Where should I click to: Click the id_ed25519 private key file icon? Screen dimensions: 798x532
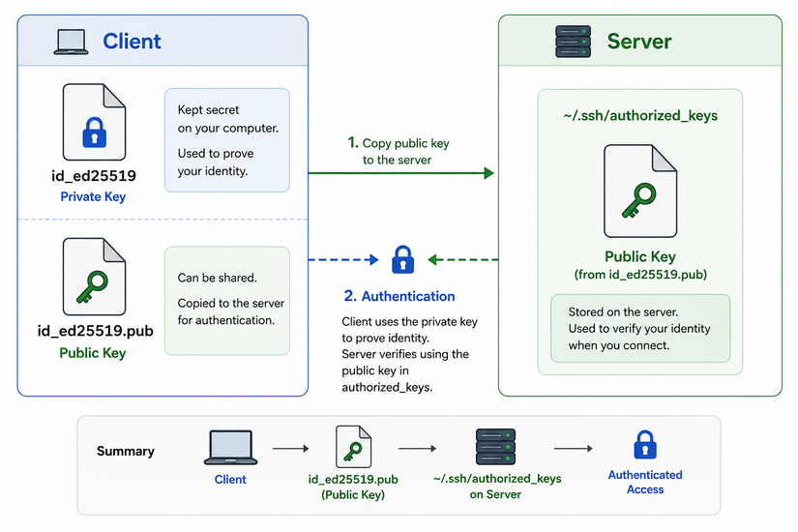94,122
